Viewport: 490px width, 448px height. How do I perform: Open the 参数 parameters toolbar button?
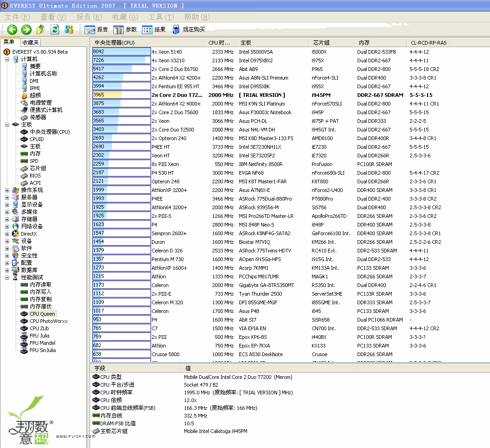pyautogui.click(x=125, y=30)
